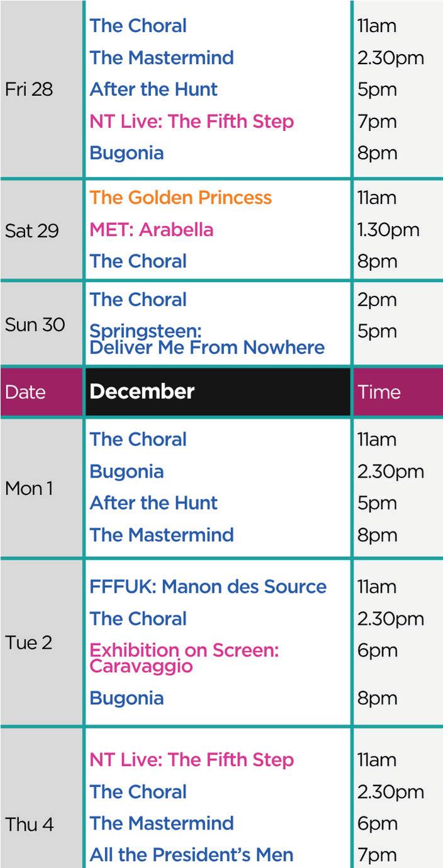The width and height of the screenshot is (443, 868).
Task: Click The Mastermind at 8pm on Monday 1
Action: [162, 535]
